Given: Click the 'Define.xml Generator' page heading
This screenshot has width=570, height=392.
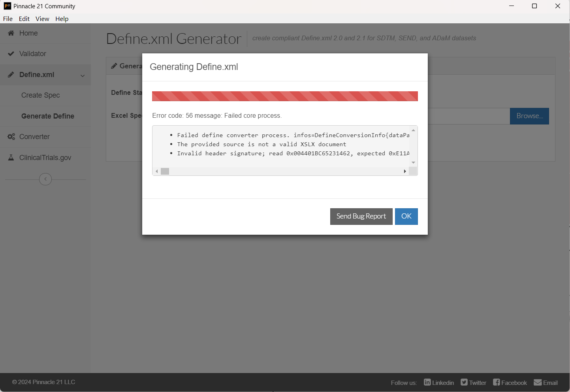Looking at the screenshot, I should [174, 39].
